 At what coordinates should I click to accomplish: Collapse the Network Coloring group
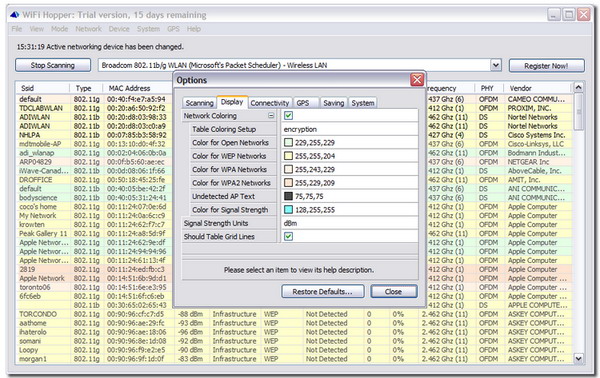coord(271,116)
